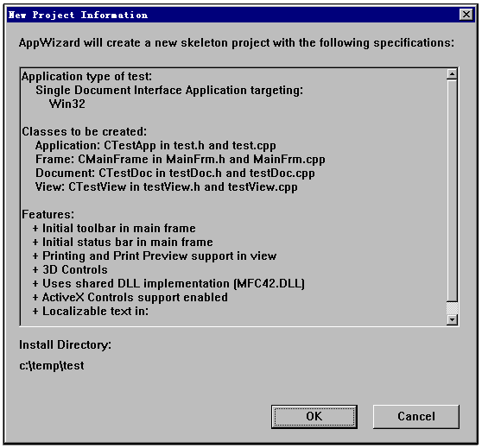
Task: Select the Win32 target line
Action: point(67,104)
